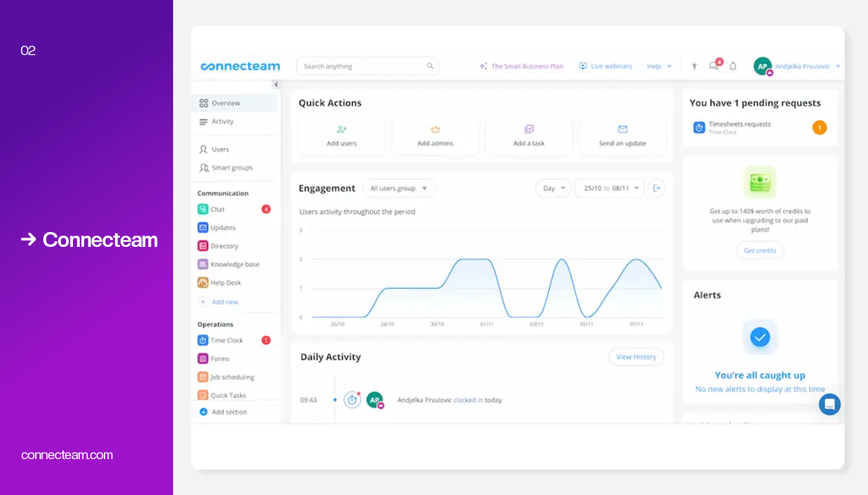Click the Connecteam logo
Image resolution: width=868 pixels, height=495 pixels.
(x=240, y=66)
